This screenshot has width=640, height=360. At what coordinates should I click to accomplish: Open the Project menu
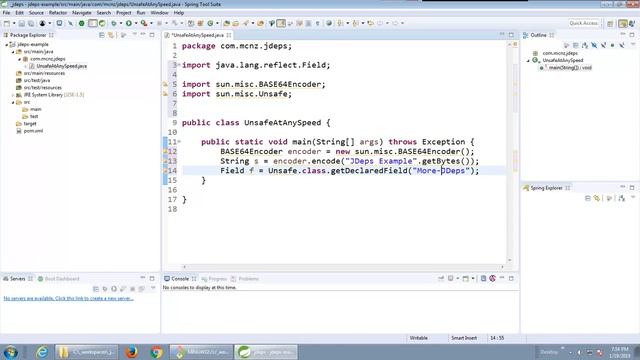tap(124, 13)
